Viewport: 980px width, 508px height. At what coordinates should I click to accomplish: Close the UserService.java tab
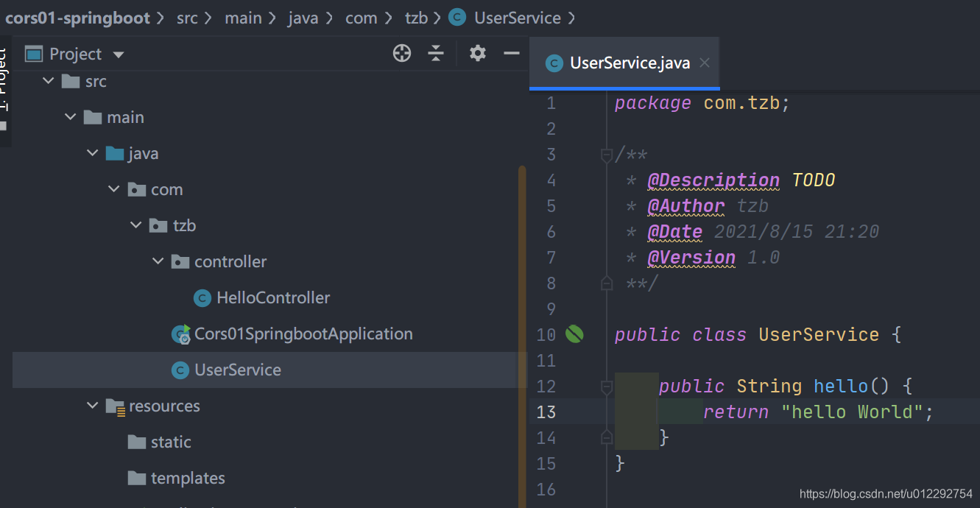(705, 63)
